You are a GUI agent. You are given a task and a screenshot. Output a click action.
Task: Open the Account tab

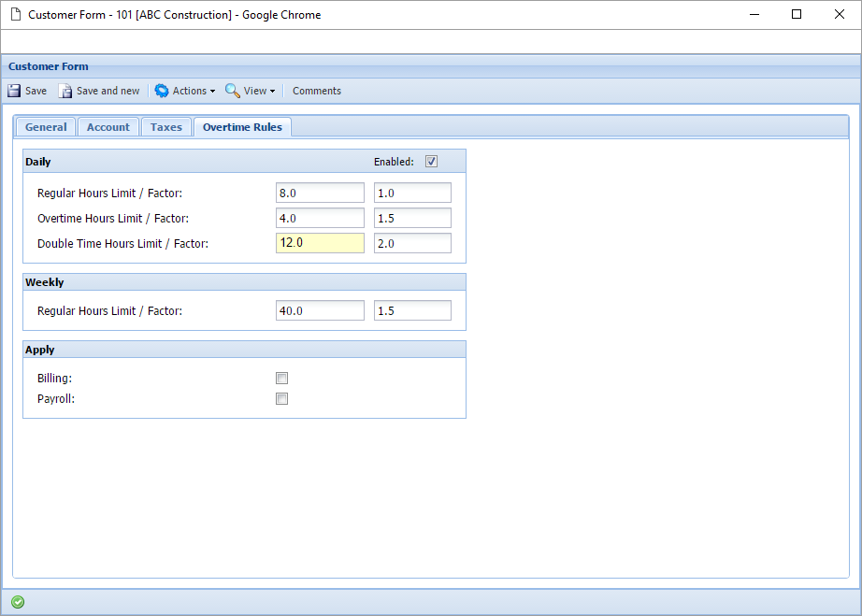[x=108, y=127]
